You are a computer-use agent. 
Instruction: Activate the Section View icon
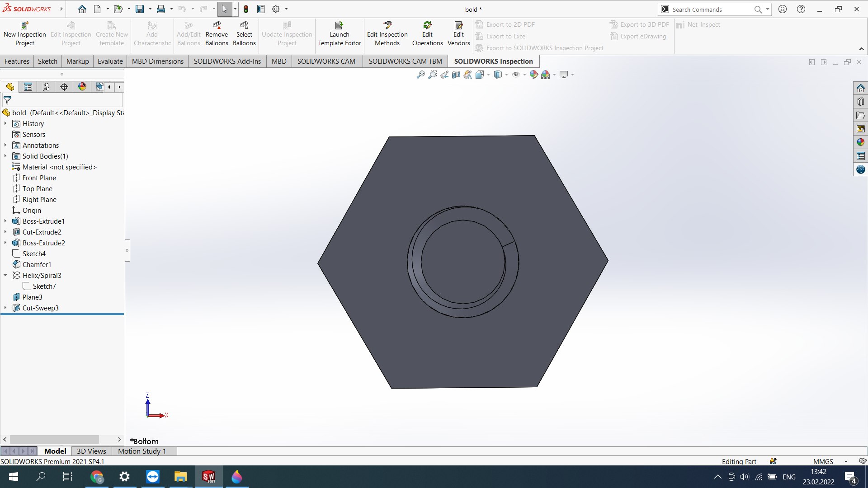[456, 75]
